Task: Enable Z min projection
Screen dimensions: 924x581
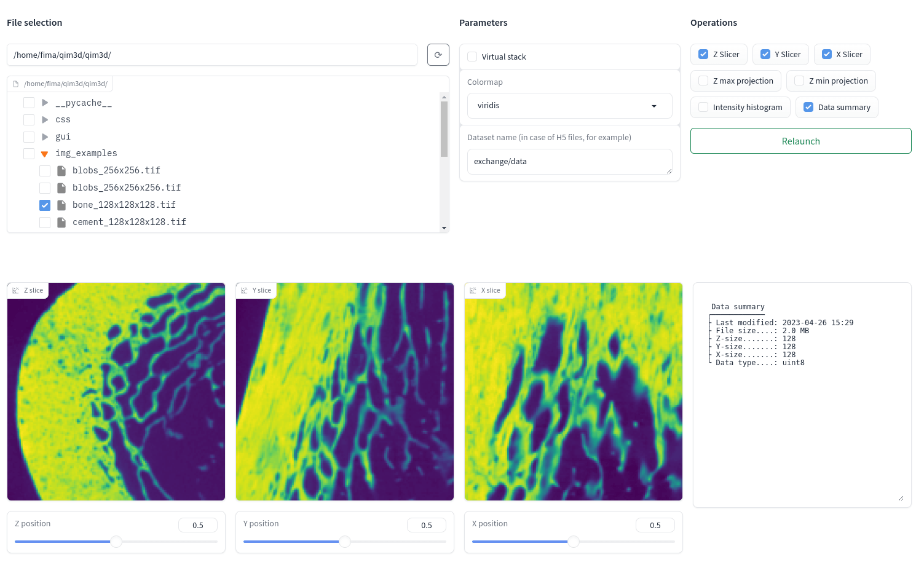Action: click(799, 81)
